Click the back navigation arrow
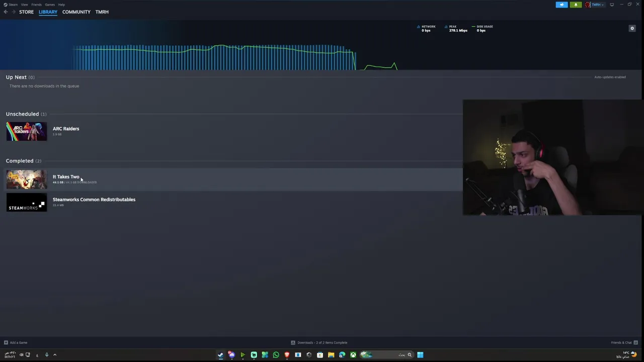 click(x=6, y=12)
